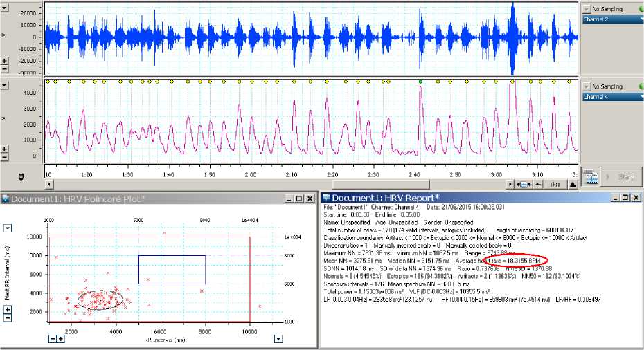Click the horizontal compression button left of 1k:1
The height and width of the screenshot is (350, 644).
[x=538, y=185]
